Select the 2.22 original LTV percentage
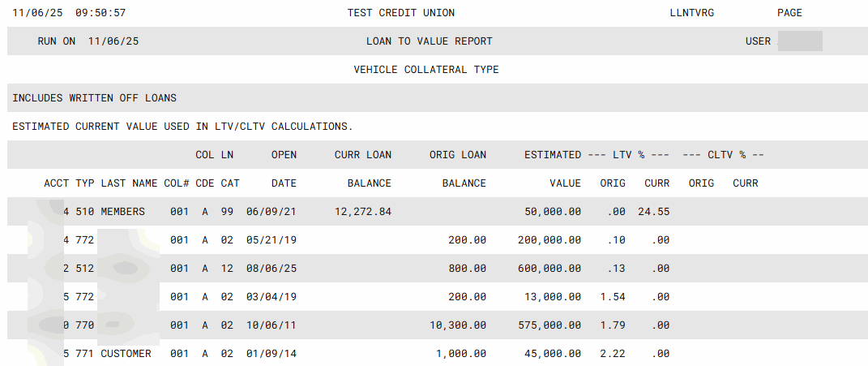Screen dimensions: 868x366 612,354
